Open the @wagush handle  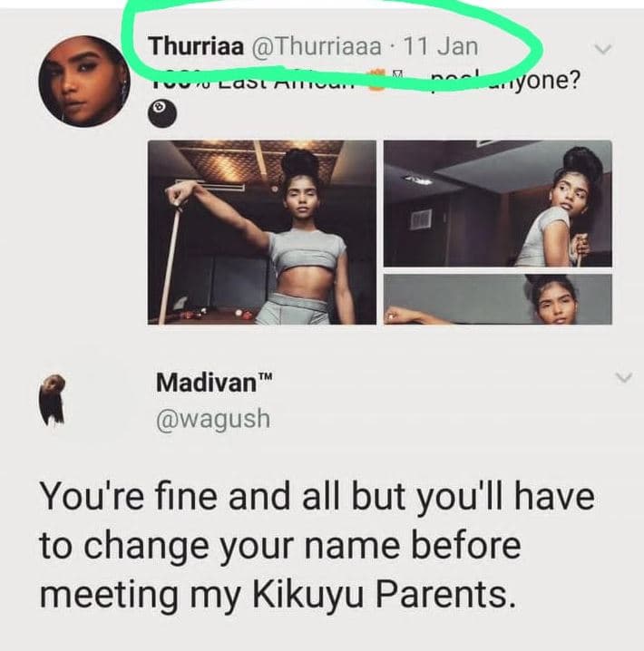[x=213, y=419]
